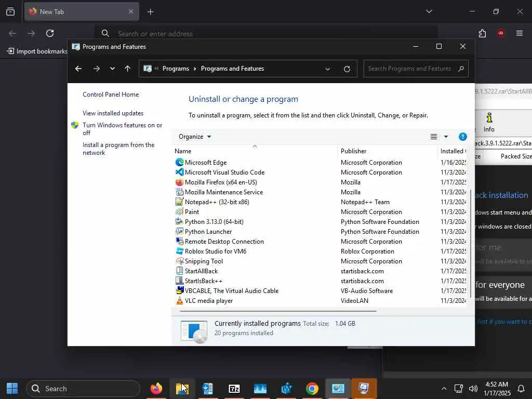Open the taskbar clock showing 4:52 AM

point(497,389)
